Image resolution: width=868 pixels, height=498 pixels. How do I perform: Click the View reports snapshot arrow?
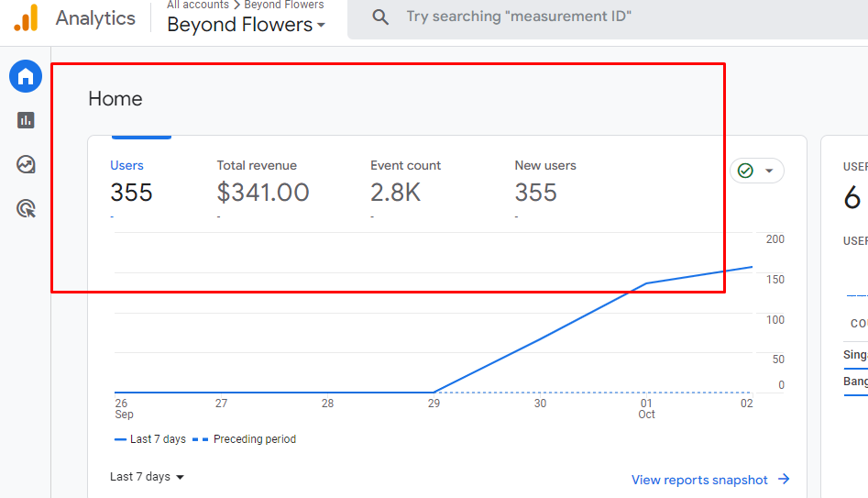[x=784, y=479]
